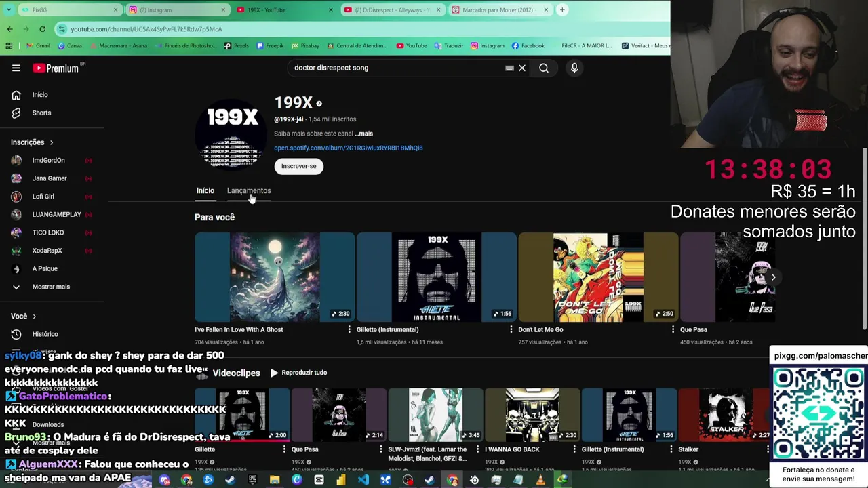
Task: Open the Traduzir bookmark
Action: click(x=449, y=45)
